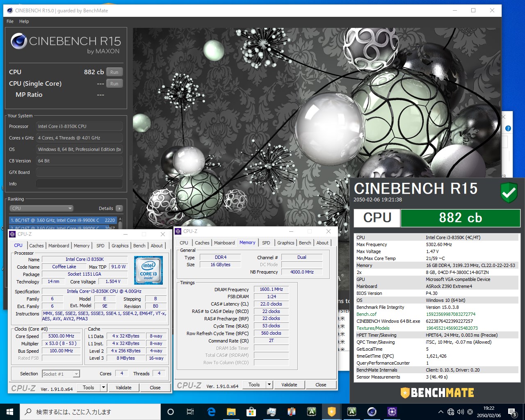
Task: Switch to BenchMate shield icon on taskbar
Action: [331, 412]
